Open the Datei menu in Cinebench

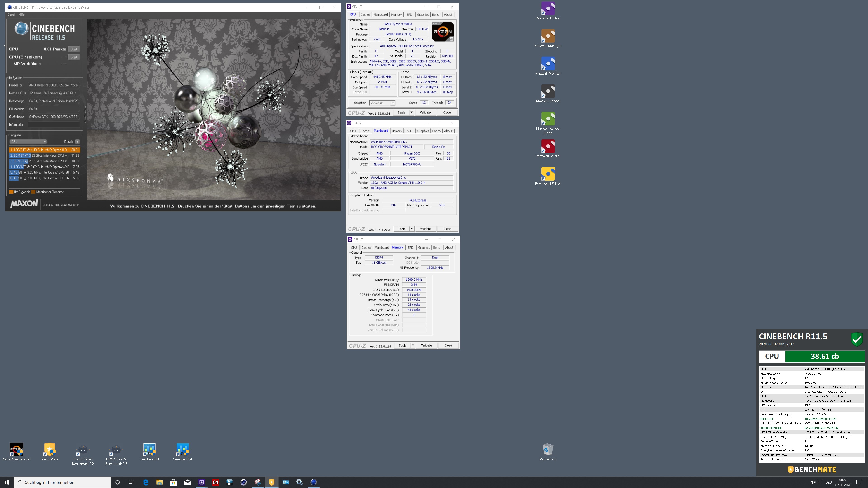[x=11, y=14]
